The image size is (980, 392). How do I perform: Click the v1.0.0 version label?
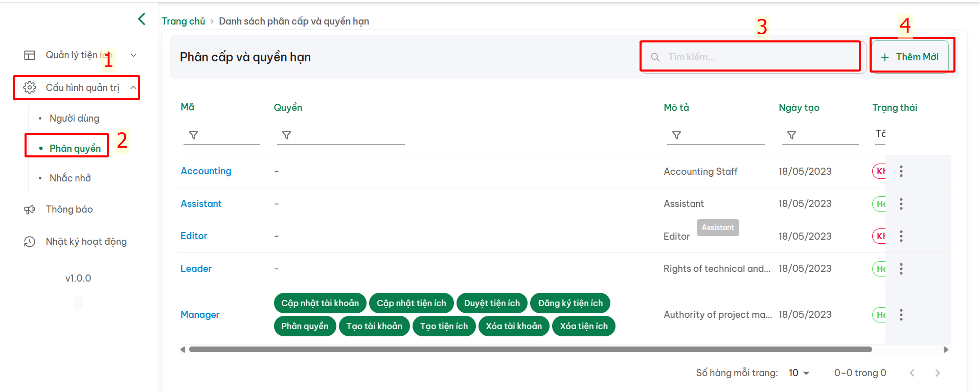(78, 279)
